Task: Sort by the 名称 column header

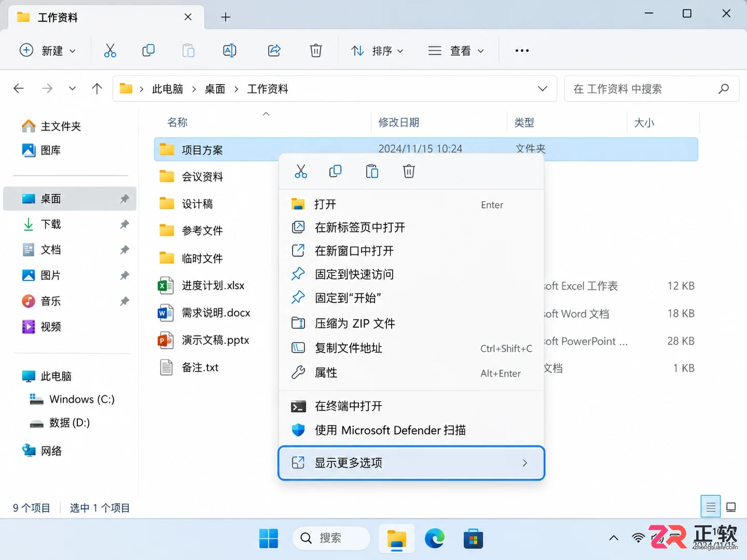Action: [x=177, y=122]
